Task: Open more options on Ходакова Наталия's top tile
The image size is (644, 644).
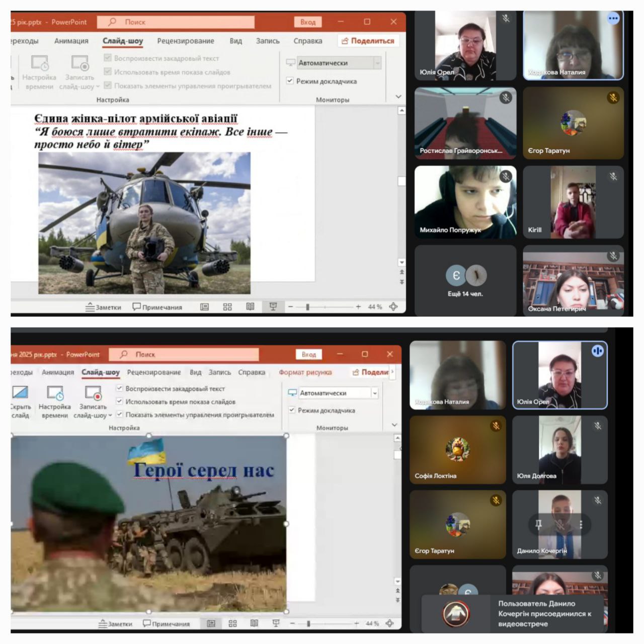Action: [x=613, y=19]
